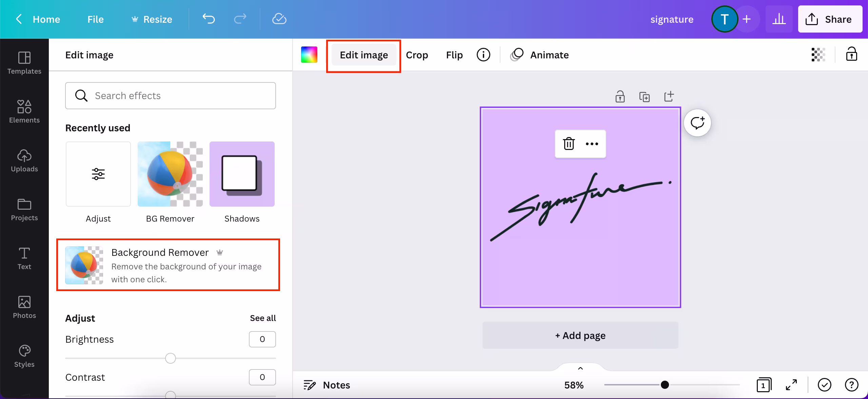This screenshot has width=868, height=399.
Task: Click the duplicate page icon
Action: coord(644,97)
